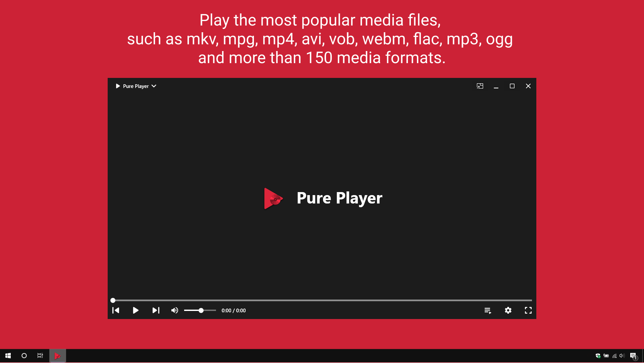The height and width of the screenshot is (363, 644).
Task: Mute the volume speaker icon
Action: pyautogui.click(x=174, y=310)
